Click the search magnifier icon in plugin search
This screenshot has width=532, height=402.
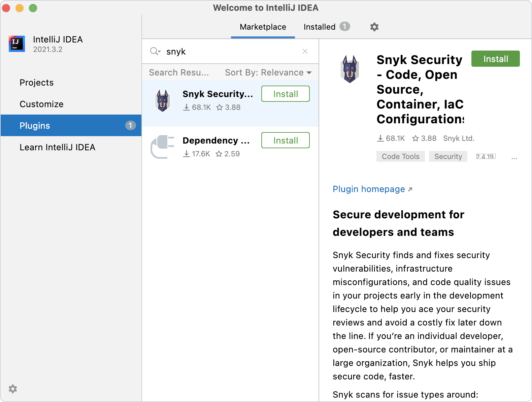point(155,51)
